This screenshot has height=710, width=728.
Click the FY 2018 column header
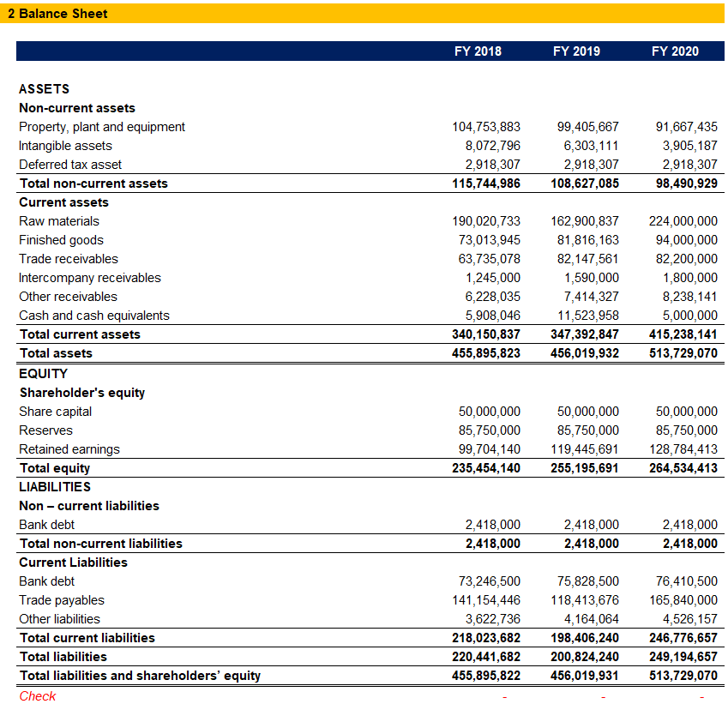coord(477,51)
